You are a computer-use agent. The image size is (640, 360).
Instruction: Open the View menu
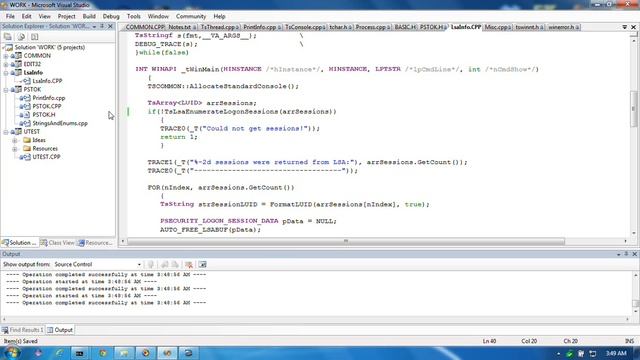point(44,16)
